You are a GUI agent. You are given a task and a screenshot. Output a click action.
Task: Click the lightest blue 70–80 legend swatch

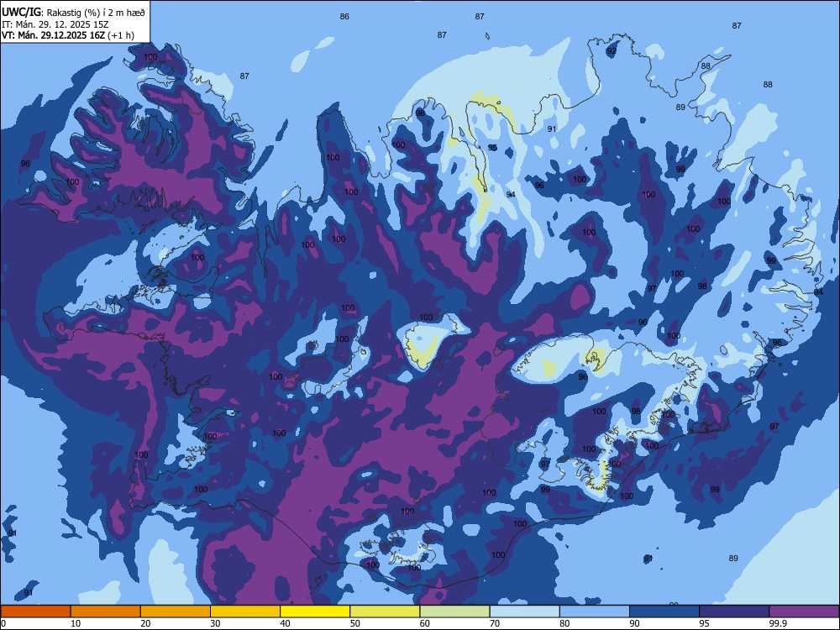coord(524,612)
